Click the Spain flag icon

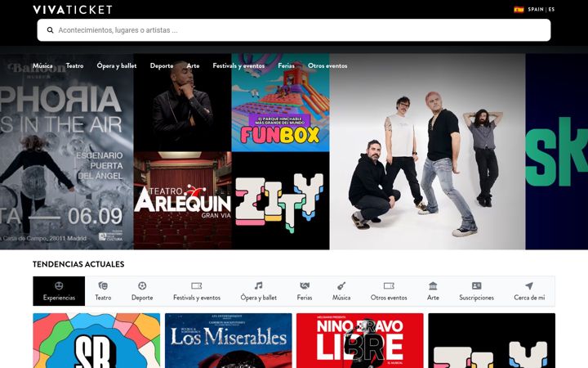pos(519,9)
